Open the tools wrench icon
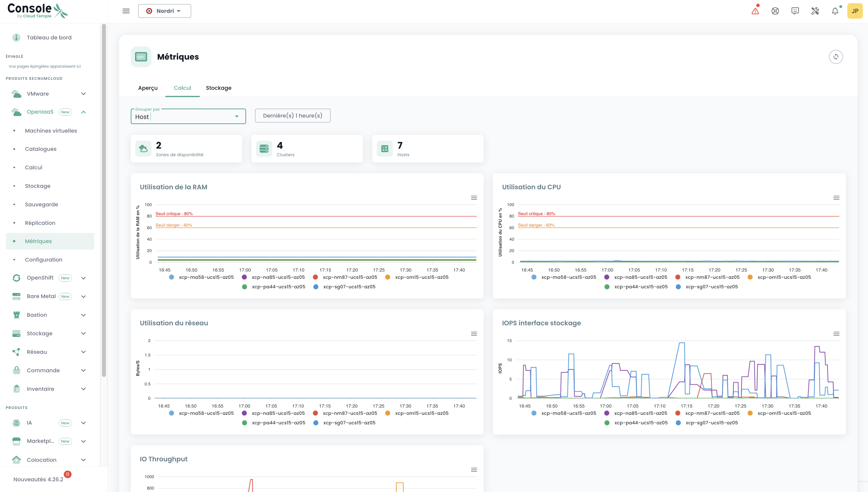The image size is (868, 492). (x=815, y=11)
